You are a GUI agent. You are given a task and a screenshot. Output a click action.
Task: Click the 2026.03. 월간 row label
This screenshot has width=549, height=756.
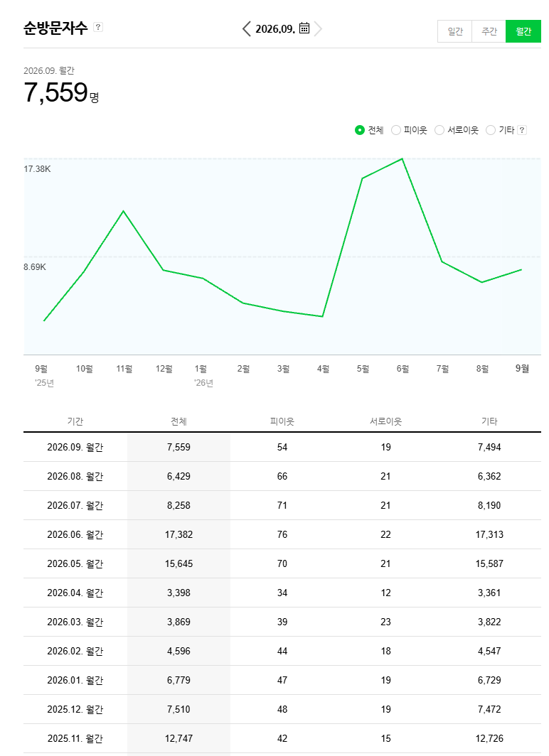pos(75,622)
